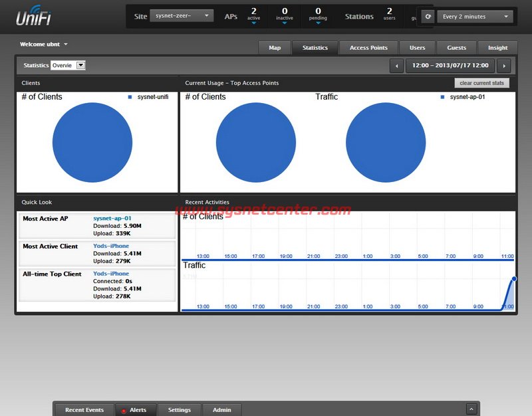Open the sysnet-ap-01 link under Most Active AP
This screenshot has width=532, height=416.
(112, 218)
